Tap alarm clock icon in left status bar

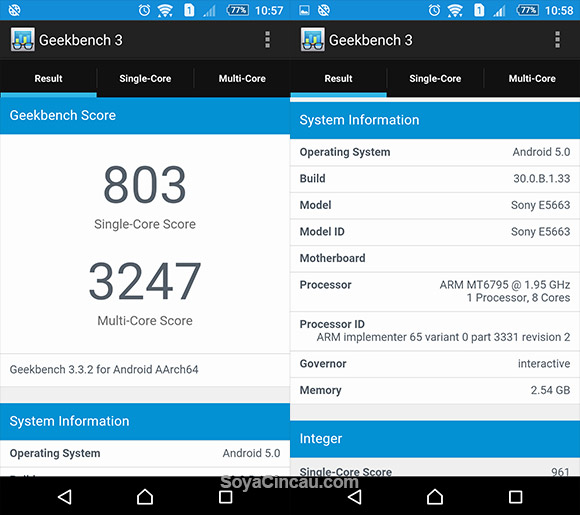coord(144,10)
